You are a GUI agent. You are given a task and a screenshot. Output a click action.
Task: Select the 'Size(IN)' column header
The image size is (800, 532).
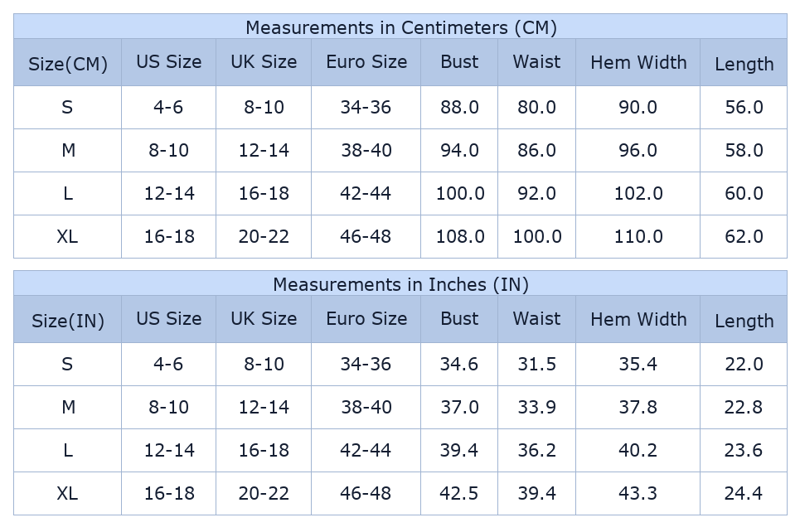tap(68, 321)
